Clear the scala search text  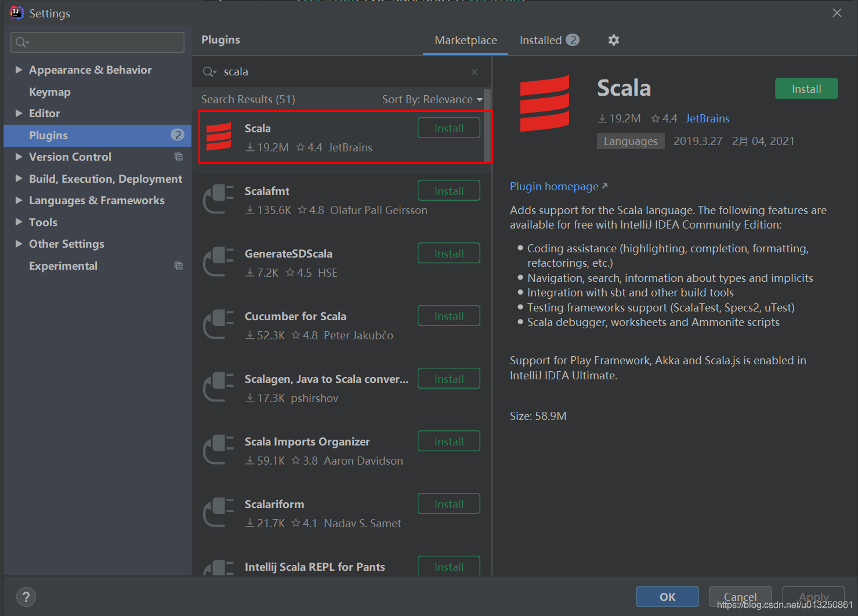pos(475,72)
